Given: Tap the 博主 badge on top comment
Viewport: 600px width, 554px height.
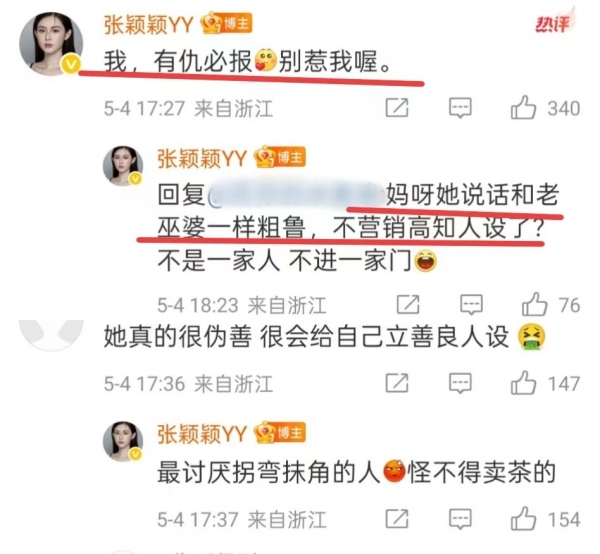Looking at the screenshot, I should tap(227, 24).
